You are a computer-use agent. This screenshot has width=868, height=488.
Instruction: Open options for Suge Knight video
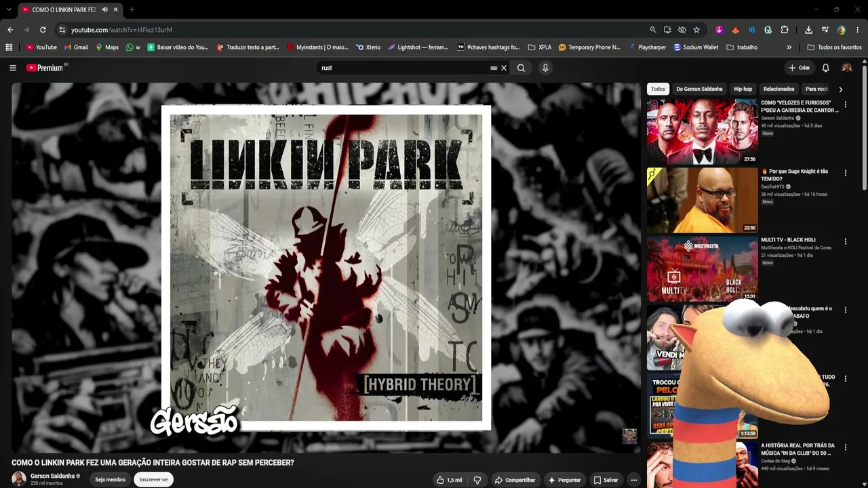coord(845,174)
